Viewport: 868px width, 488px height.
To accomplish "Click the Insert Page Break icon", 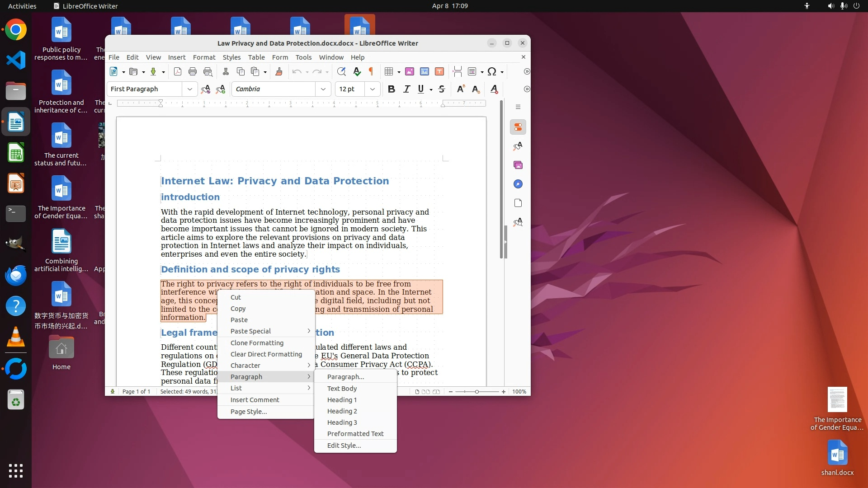I will click(457, 71).
